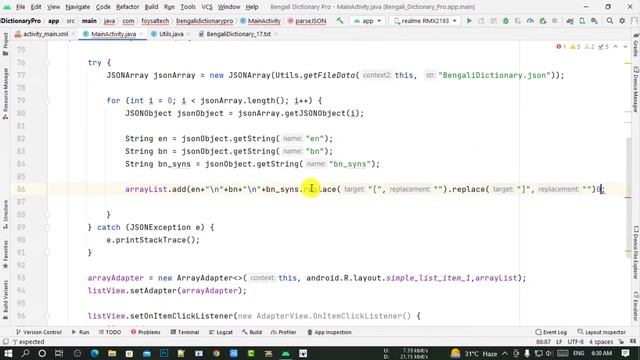Open the app run configuration dropdown

pyautogui.click(x=367, y=20)
